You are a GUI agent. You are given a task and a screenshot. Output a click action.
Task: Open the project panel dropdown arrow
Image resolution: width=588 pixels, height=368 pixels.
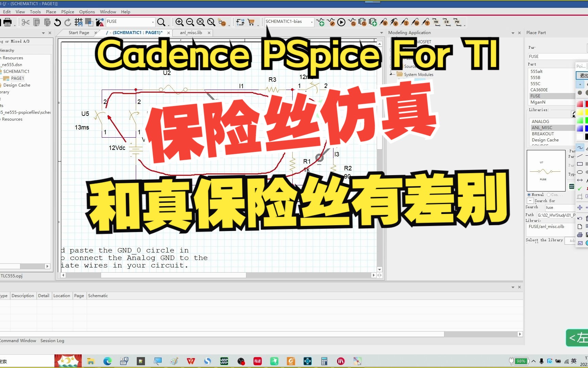pos(43,33)
